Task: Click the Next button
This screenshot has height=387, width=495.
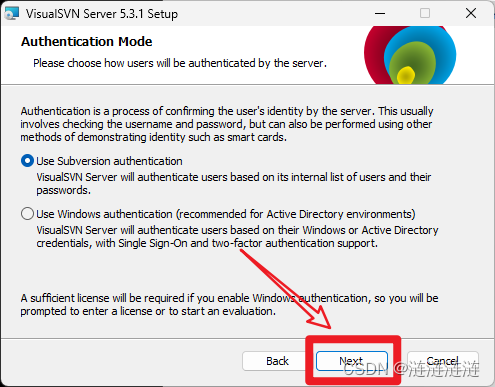Action: [x=352, y=361]
